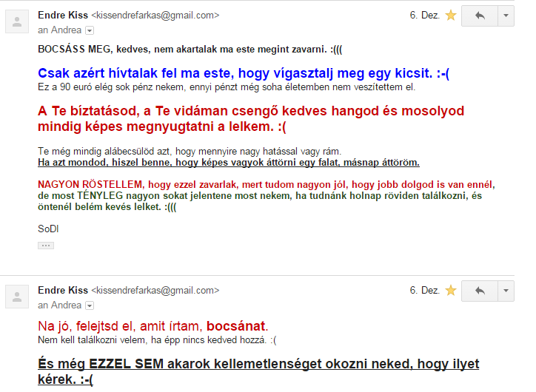This screenshot has height=392, width=536.
Task: Toggle the star on the second email
Action: click(451, 291)
